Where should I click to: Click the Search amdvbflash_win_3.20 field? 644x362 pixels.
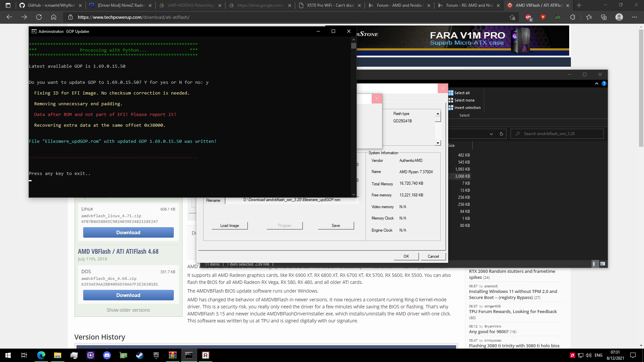click(x=557, y=134)
